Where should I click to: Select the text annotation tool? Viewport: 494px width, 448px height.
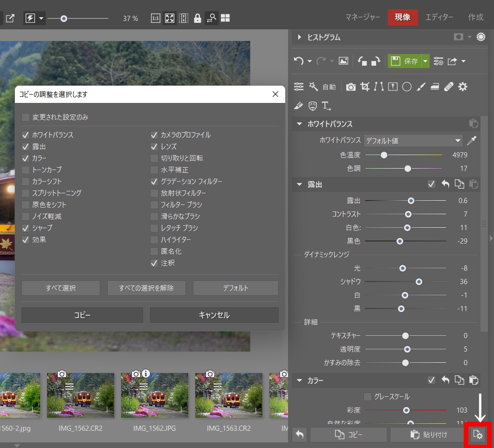pyautogui.click(x=326, y=106)
